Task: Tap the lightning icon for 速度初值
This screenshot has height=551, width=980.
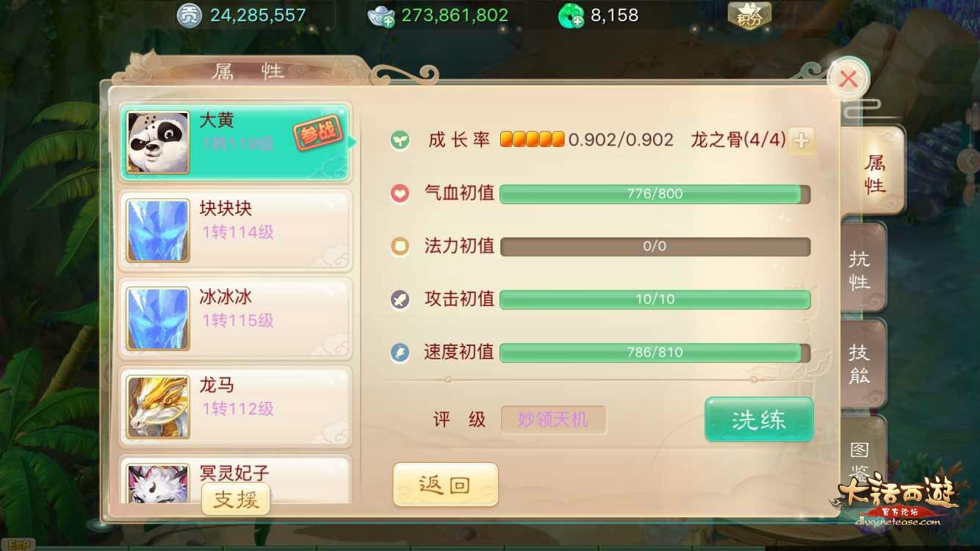Action: [x=400, y=353]
